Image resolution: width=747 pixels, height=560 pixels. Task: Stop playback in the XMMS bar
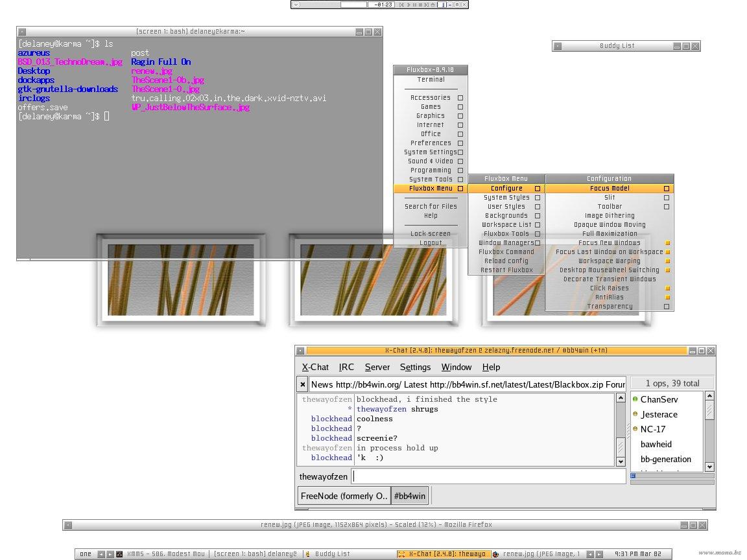pyautogui.click(x=421, y=5)
